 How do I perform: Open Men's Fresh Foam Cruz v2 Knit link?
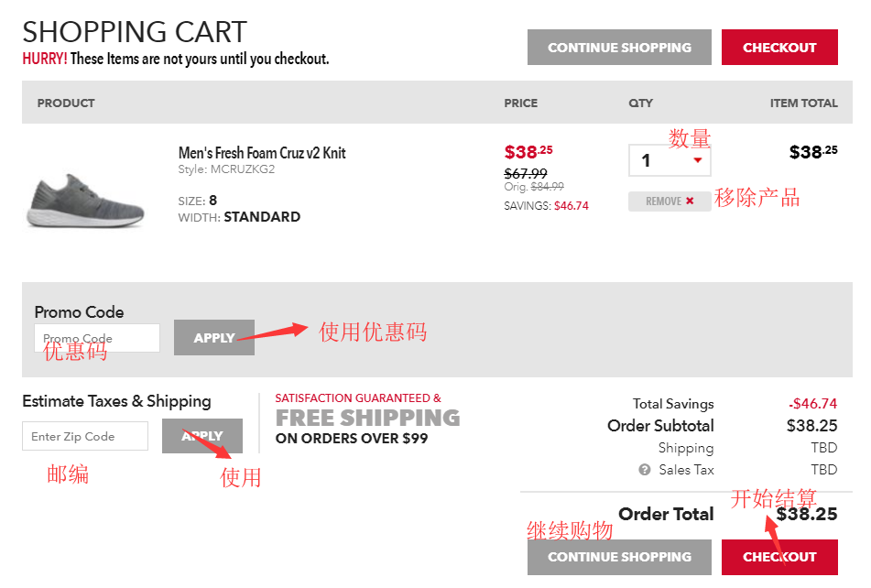262,153
